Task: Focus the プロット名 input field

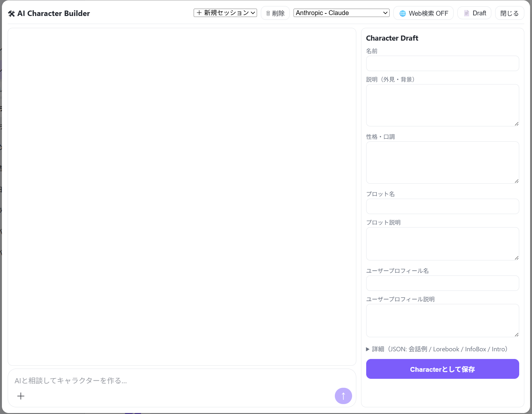Action: click(442, 206)
